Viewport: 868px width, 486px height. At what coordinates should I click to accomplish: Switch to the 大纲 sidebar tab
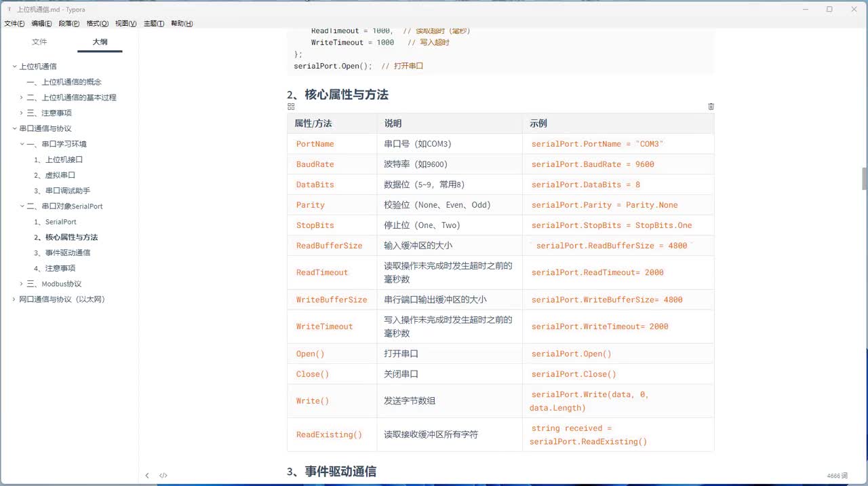click(x=100, y=42)
